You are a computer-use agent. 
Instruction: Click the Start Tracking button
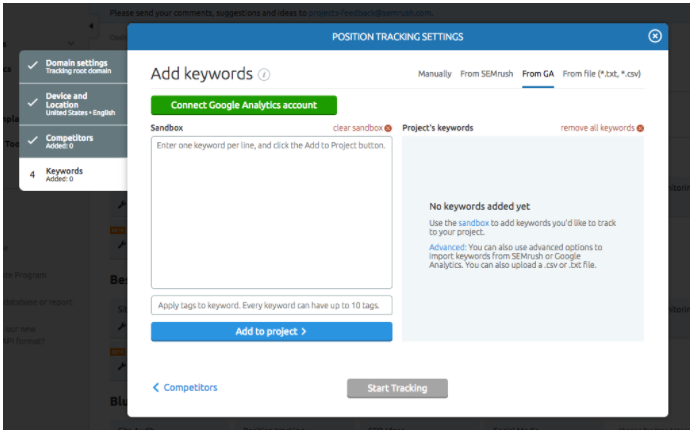pyautogui.click(x=397, y=388)
